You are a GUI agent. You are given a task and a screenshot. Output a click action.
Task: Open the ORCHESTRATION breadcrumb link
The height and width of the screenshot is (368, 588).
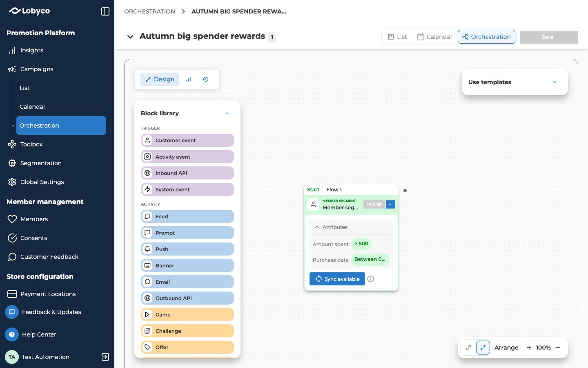pos(149,11)
